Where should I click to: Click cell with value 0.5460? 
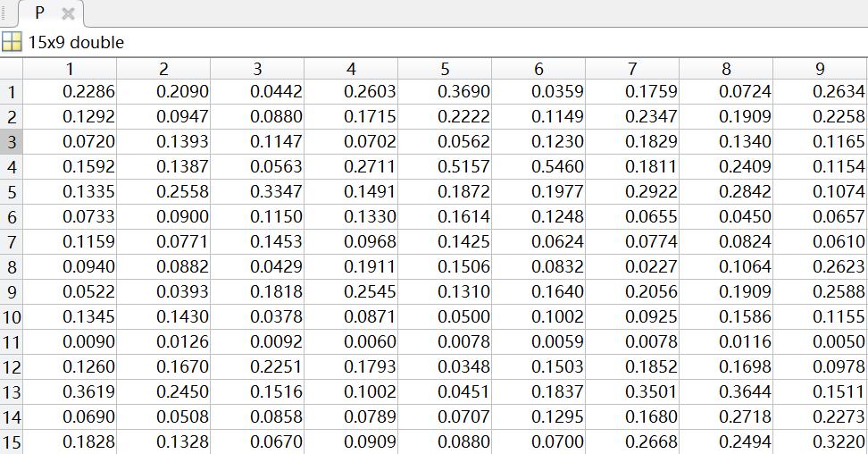tap(538, 166)
